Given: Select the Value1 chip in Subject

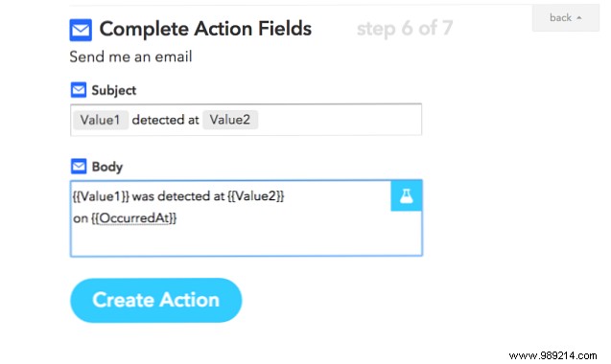Looking at the screenshot, I should pyautogui.click(x=100, y=120).
